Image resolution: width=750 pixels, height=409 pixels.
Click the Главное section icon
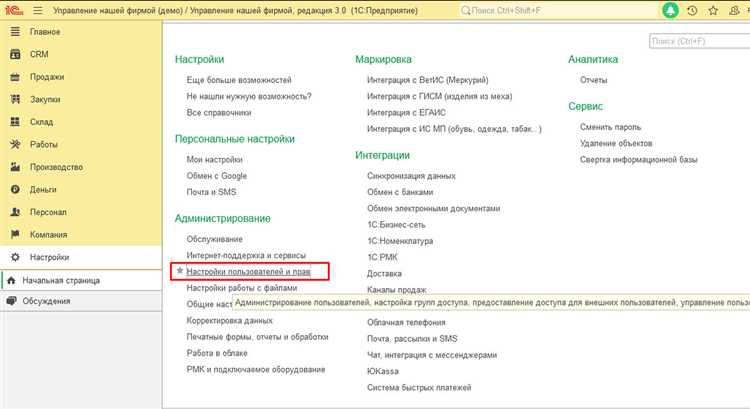coord(15,32)
